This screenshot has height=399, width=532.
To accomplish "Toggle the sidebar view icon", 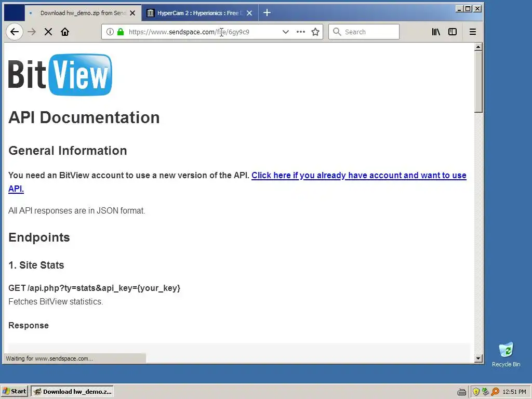I will coord(453,32).
